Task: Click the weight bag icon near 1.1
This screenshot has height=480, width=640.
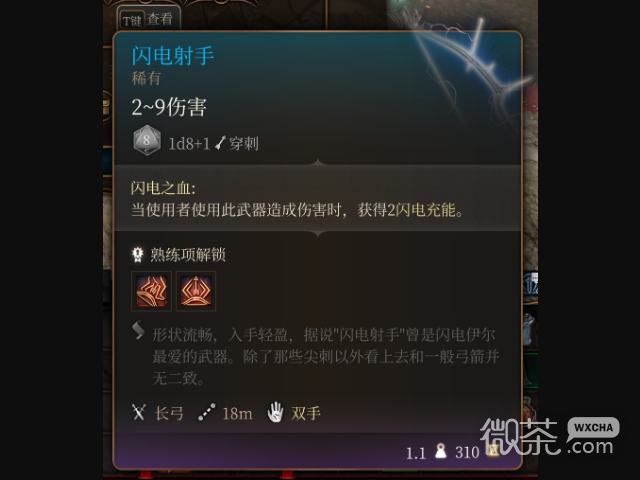Action: click(x=440, y=451)
